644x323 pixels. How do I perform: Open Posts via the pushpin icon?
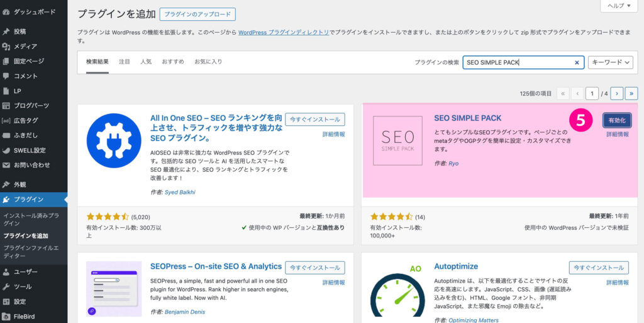(6, 31)
